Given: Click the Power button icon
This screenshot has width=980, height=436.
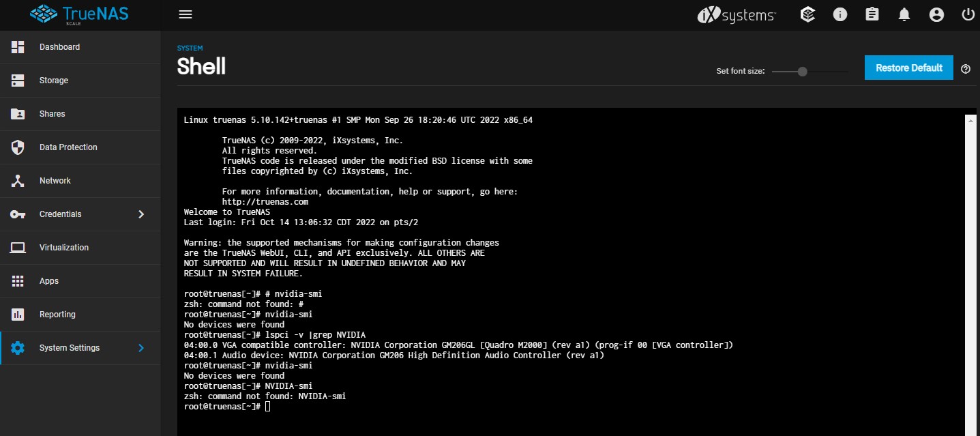Looking at the screenshot, I should [968, 14].
